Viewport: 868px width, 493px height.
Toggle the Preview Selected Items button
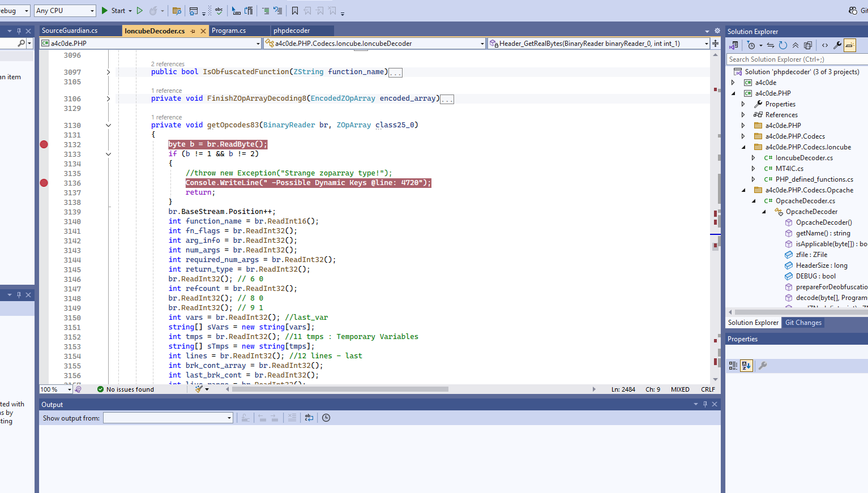pos(849,45)
